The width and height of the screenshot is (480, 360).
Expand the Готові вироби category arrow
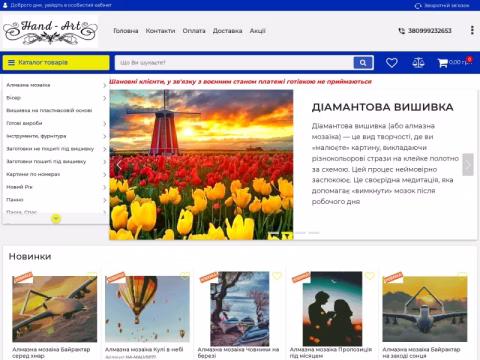[x=104, y=124]
